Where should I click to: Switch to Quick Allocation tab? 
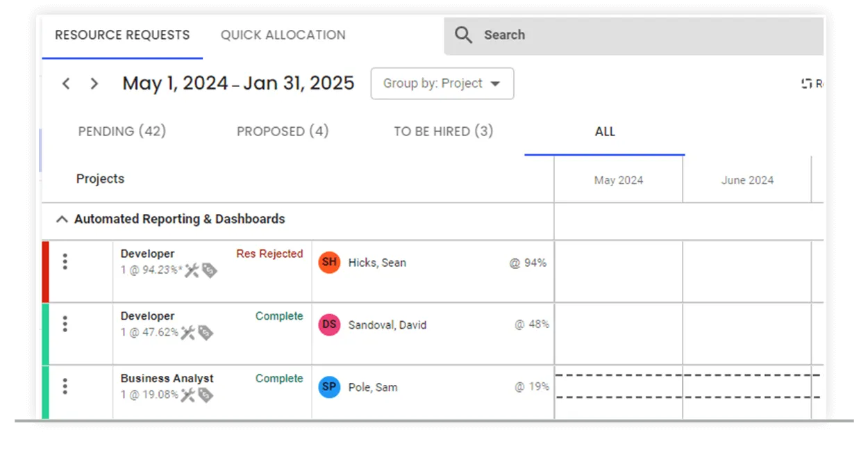click(283, 35)
